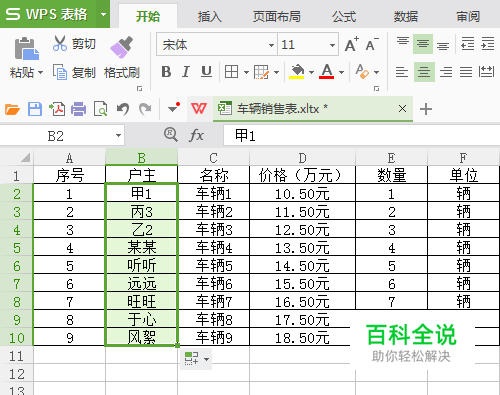The image size is (500, 395).
Task: Expand the fill color dropdown arrow
Action: click(311, 72)
